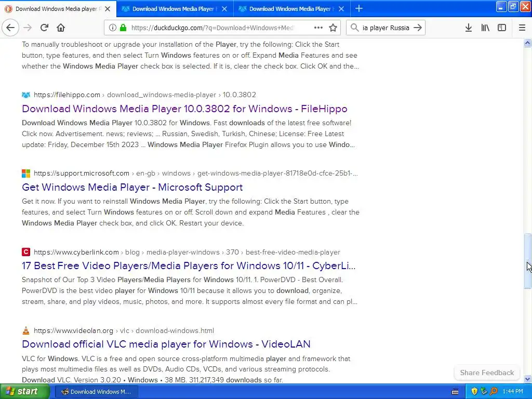Click the forward arrow button

click(x=28, y=28)
